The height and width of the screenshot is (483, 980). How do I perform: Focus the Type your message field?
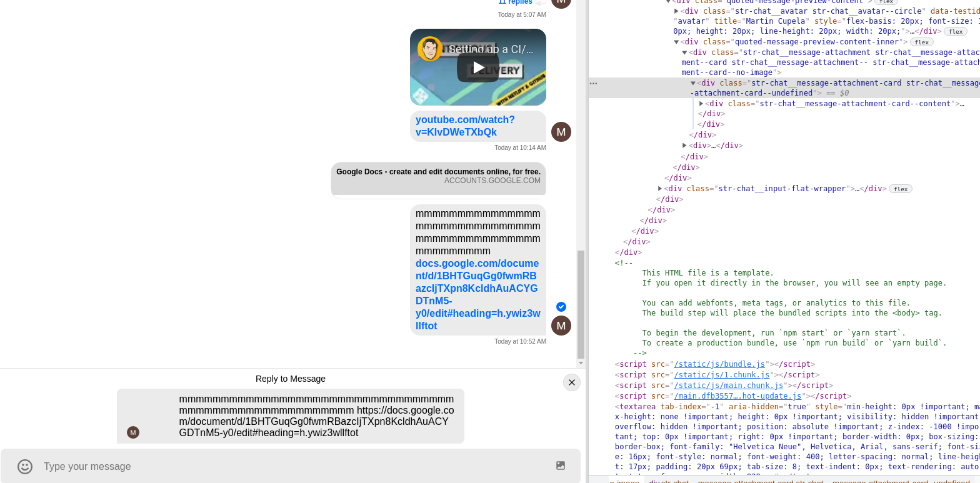(x=290, y=466)
